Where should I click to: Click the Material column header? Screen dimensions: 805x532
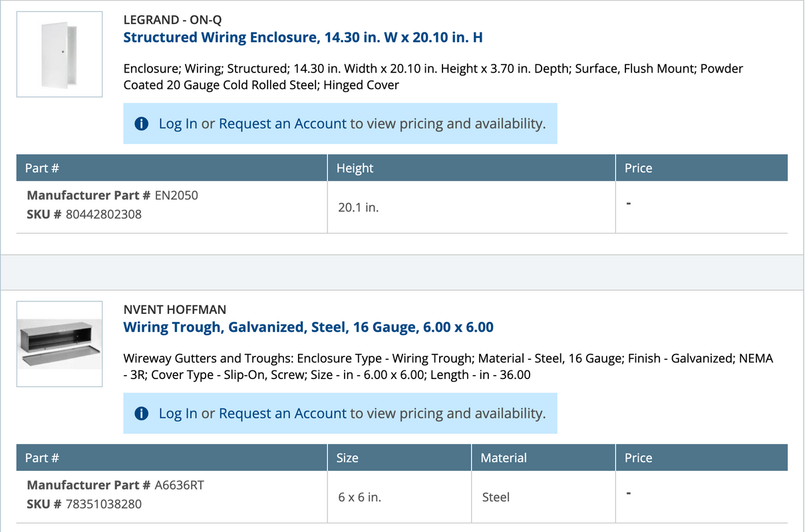(x=544, y=458)
